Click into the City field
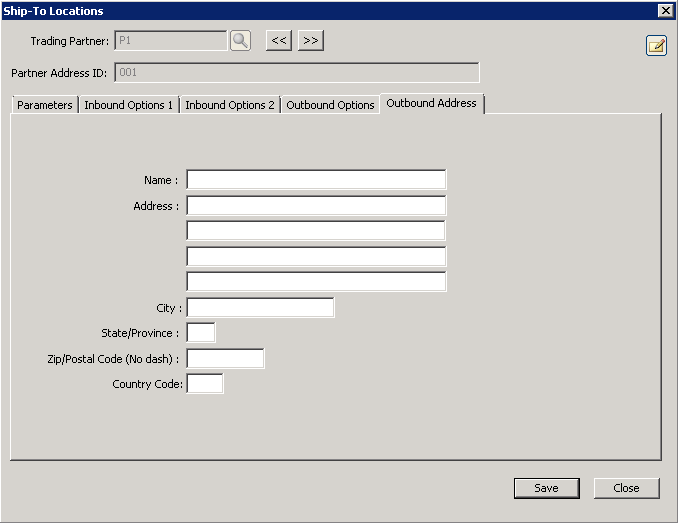Image resolution: width=678 pixels, height=523 pixels. [260, 308]
